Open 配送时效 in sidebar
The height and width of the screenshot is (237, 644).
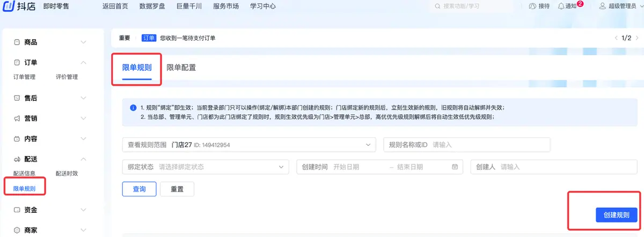[67, 174]
